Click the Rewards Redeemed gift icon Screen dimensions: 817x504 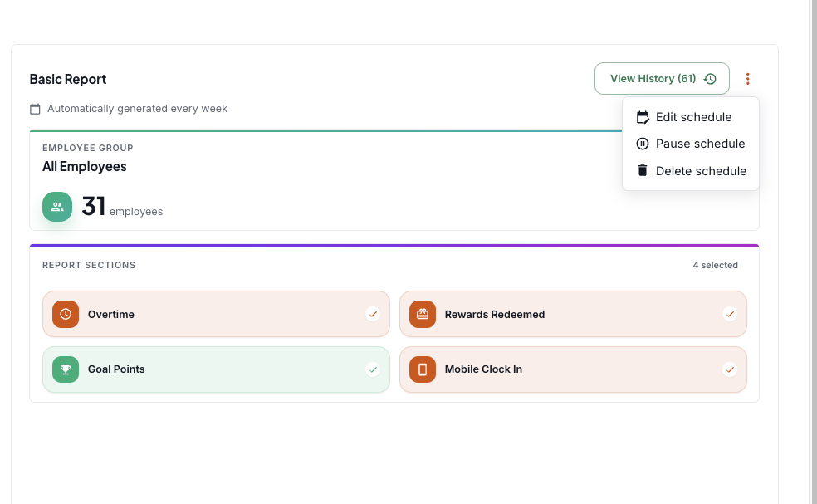[x=423, y=315]
